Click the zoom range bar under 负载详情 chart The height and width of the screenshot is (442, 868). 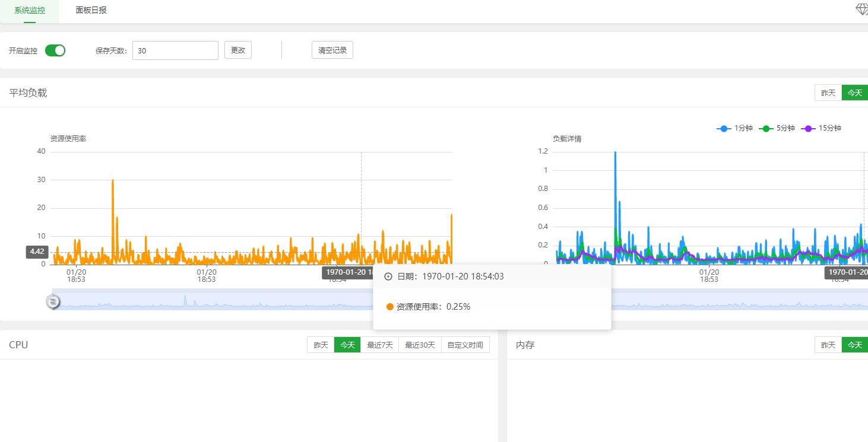[739, 299]
